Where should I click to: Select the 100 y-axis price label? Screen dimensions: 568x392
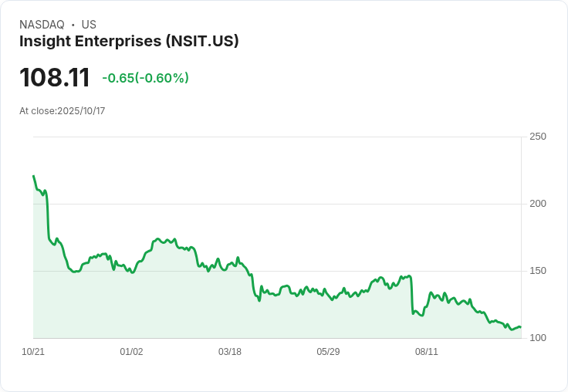click(x=538, y=338)
